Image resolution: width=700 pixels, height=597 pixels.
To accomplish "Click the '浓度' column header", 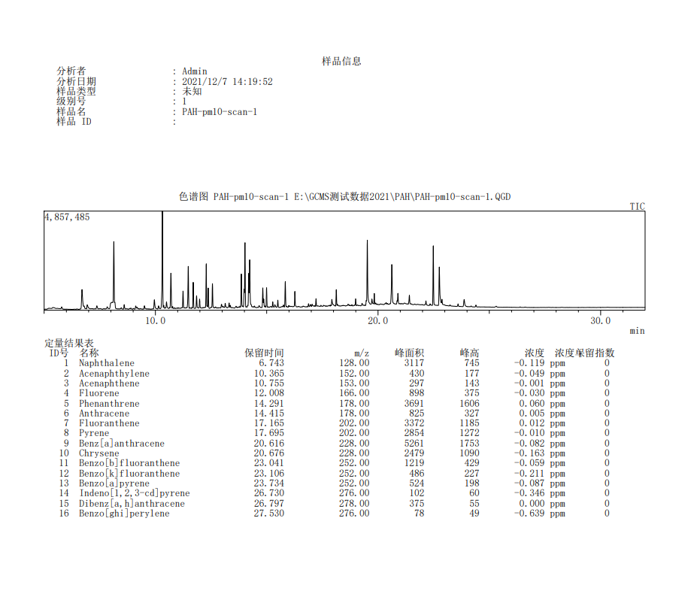I will 535,353.
